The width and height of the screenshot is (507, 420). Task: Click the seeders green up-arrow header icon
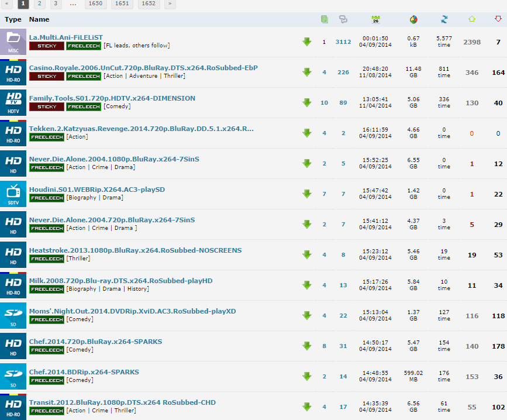[472, 19]
